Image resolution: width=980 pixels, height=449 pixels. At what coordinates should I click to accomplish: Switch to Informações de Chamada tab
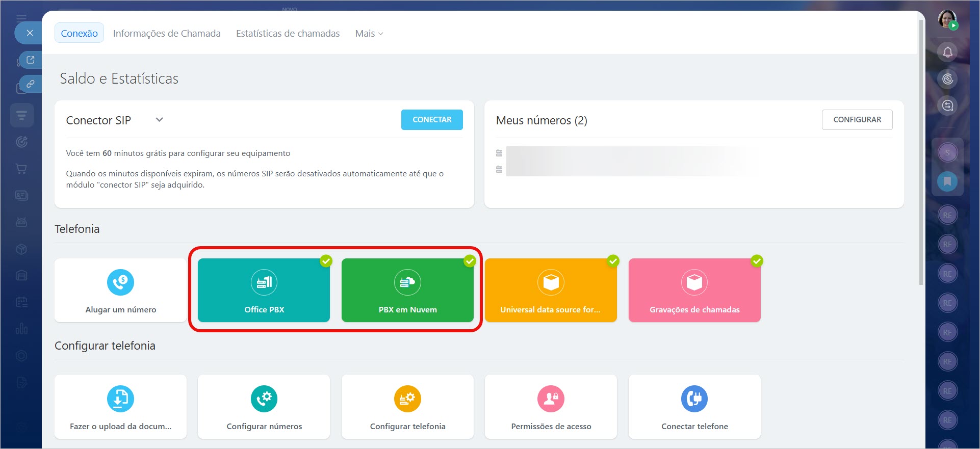click(x=167, y=34)
